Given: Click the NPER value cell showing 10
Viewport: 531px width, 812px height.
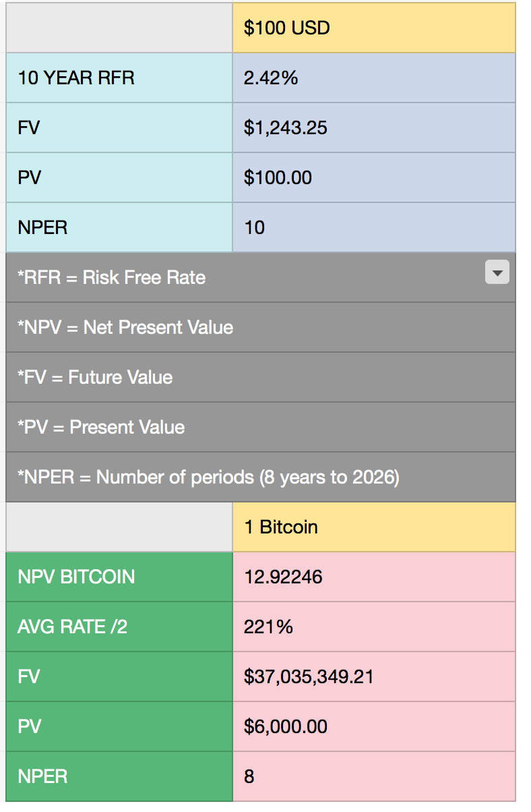Looking at the screenshot, I should click(374, 227).
